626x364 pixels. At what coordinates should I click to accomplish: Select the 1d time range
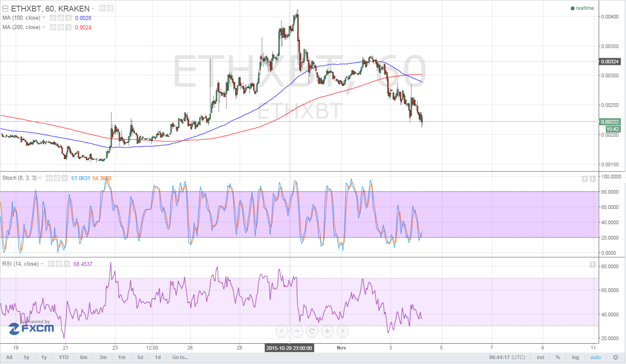coord(158,357)
